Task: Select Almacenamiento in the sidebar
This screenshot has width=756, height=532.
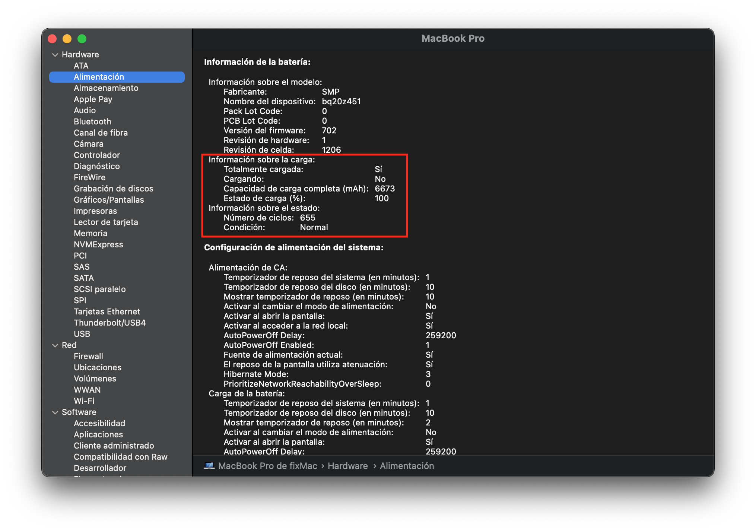Action: tap(107, 88)
